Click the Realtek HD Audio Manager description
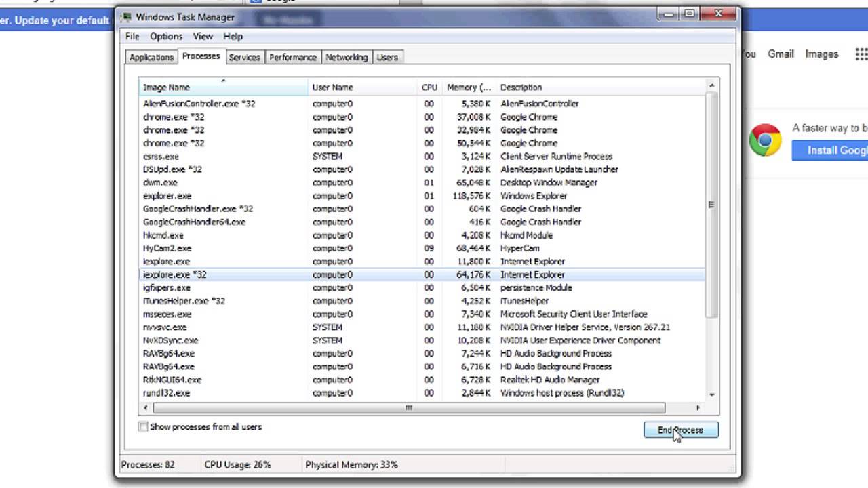The height and width of the screenshot is (488, 868). 550,380
